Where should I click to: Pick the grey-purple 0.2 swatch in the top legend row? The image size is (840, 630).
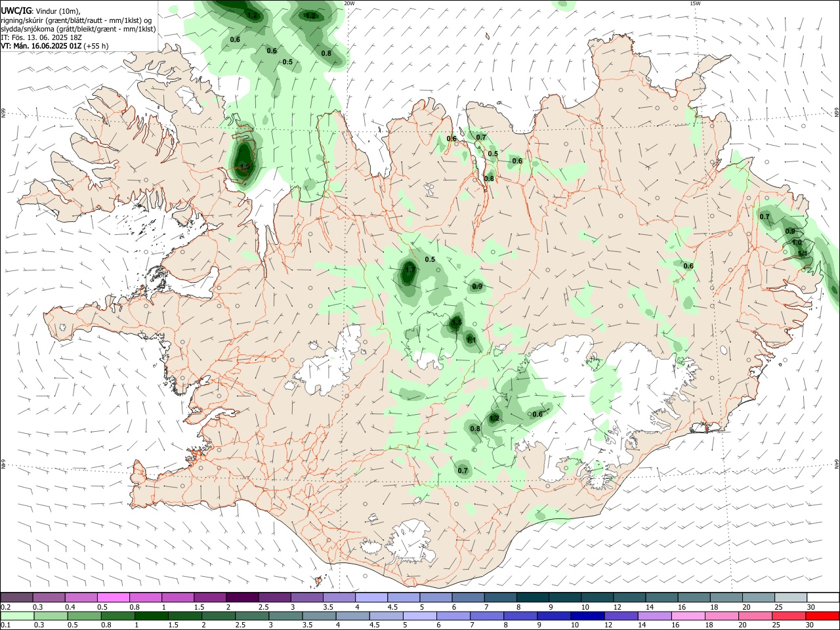tap(16, 598)
